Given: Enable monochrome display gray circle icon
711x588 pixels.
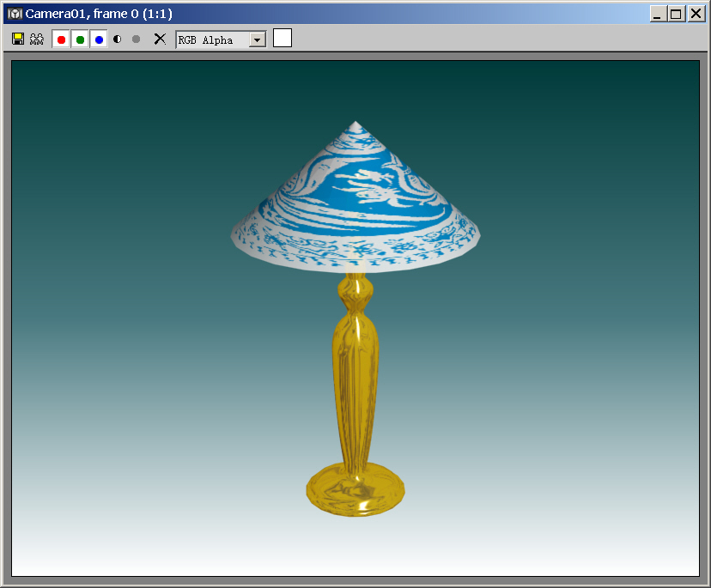Looking at the screenshot, I should pyautogui.click(x=136, y=39).
